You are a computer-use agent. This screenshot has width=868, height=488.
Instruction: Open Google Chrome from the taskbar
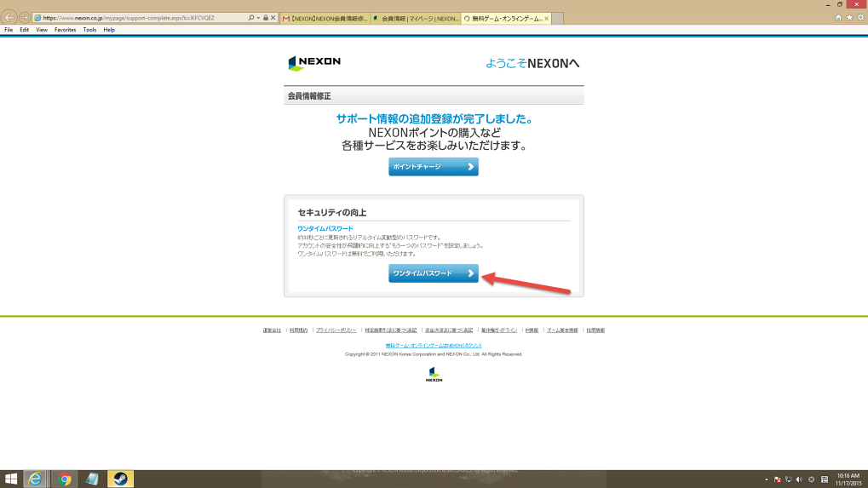pos(64,479)
